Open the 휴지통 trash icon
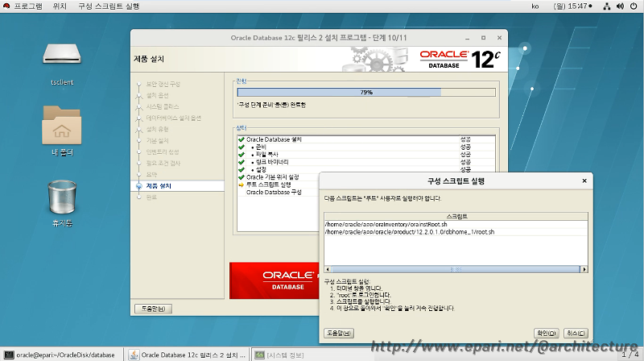This screenshot has height=361, width=644. pos(62,197)
